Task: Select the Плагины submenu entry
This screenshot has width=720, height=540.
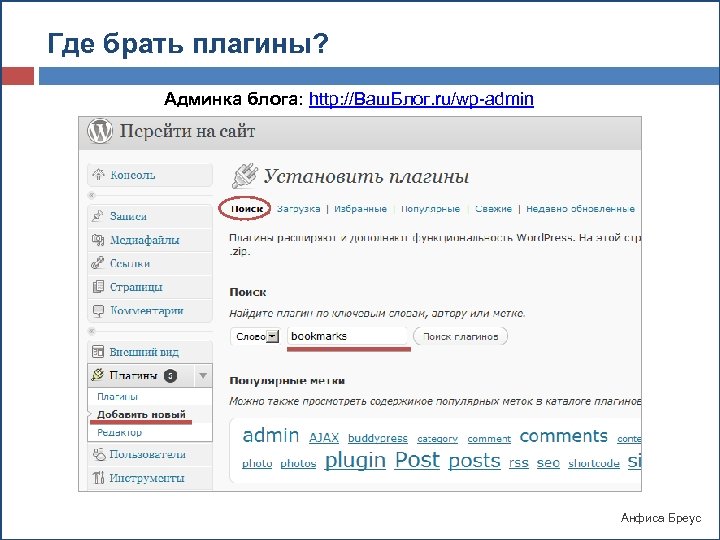Action: (118, 397)
